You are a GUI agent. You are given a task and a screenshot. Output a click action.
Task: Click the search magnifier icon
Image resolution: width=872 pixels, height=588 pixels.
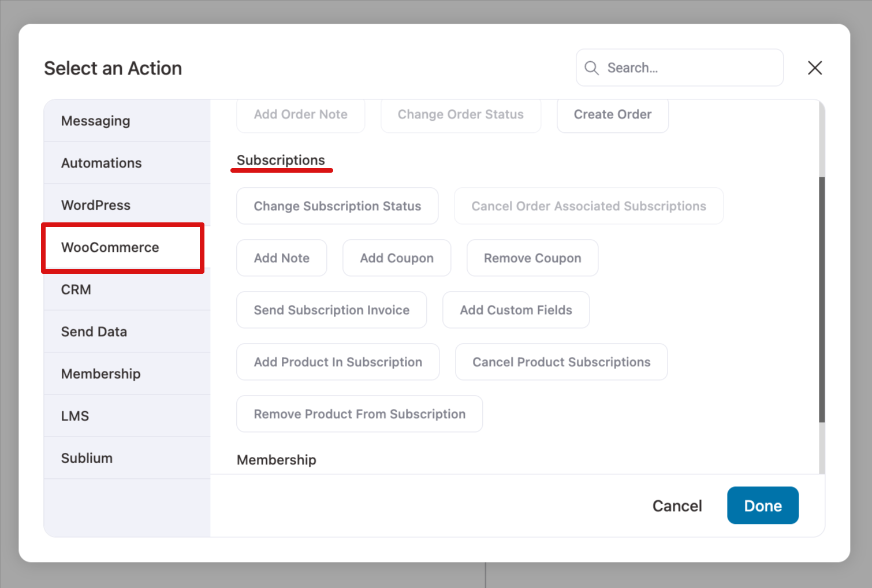point(591,68)
